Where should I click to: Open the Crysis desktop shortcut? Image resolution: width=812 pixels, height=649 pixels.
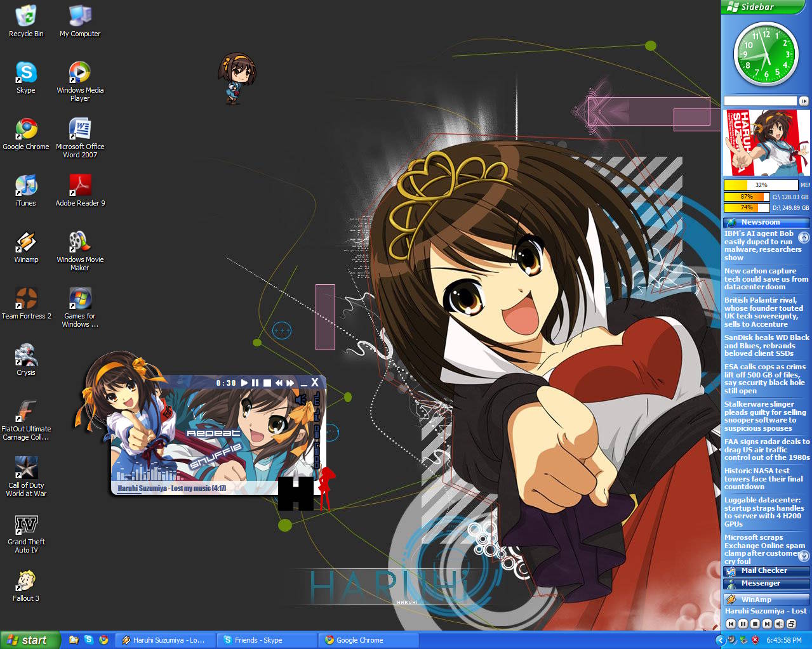(26, 355)
